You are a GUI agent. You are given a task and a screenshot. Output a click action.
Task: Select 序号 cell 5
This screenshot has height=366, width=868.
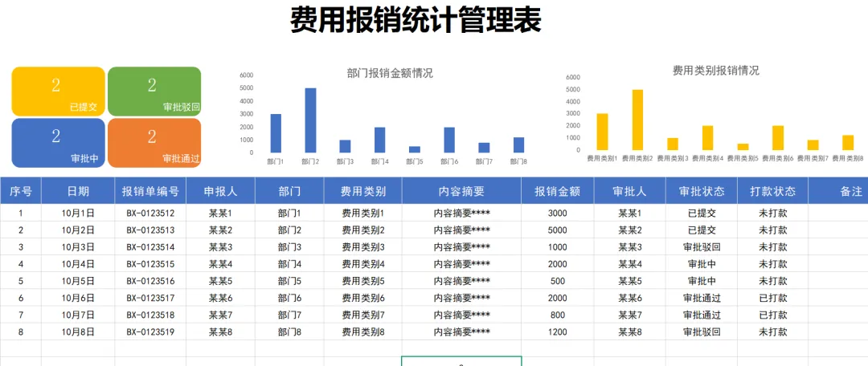coord(20,281)
